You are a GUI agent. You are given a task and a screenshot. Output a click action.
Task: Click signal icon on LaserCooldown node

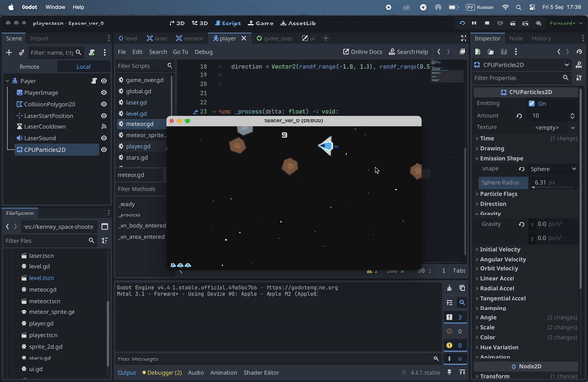point(104,126)
